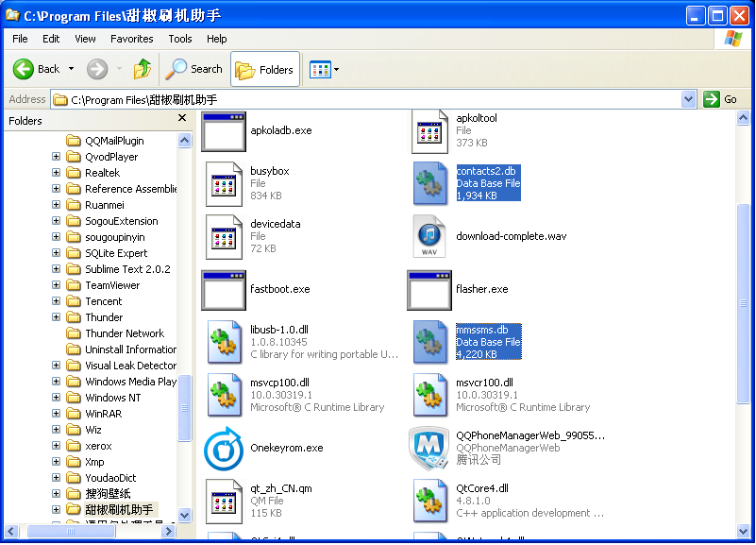The height and width of the screenshot is (545, 756).
Task: Click the busybox file icon
Action: [224, 184]
